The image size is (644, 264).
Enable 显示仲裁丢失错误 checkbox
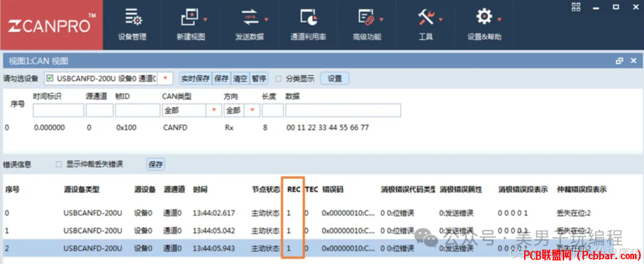pos(58,164)
